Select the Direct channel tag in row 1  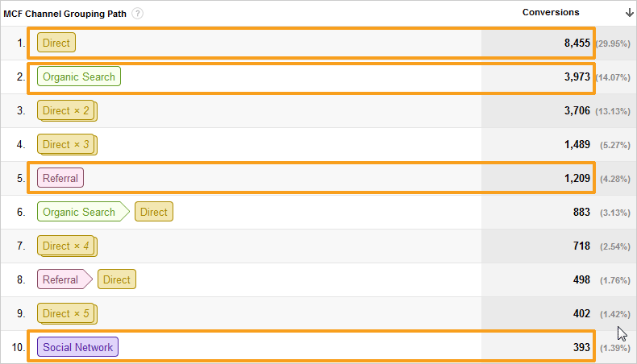(x=56, y=43)
